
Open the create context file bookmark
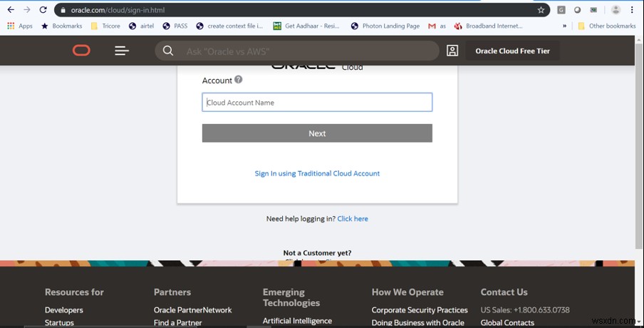[x=229, y=26]
